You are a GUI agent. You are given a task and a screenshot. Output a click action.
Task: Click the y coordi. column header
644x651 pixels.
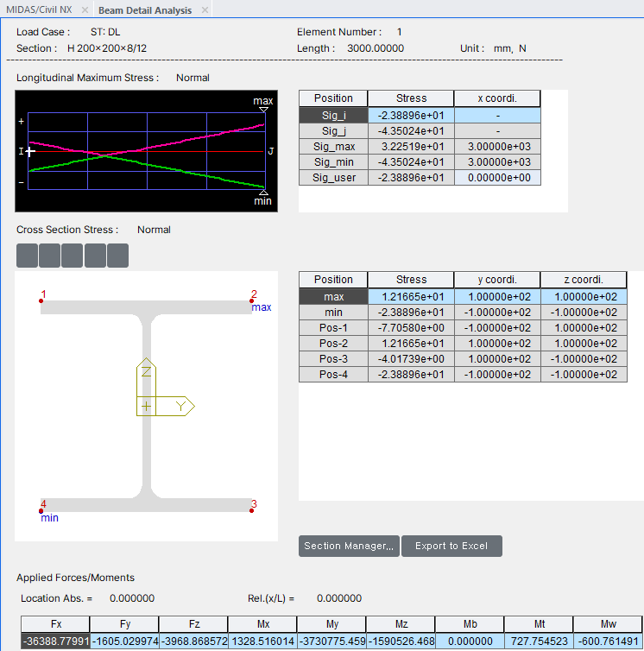497,280
